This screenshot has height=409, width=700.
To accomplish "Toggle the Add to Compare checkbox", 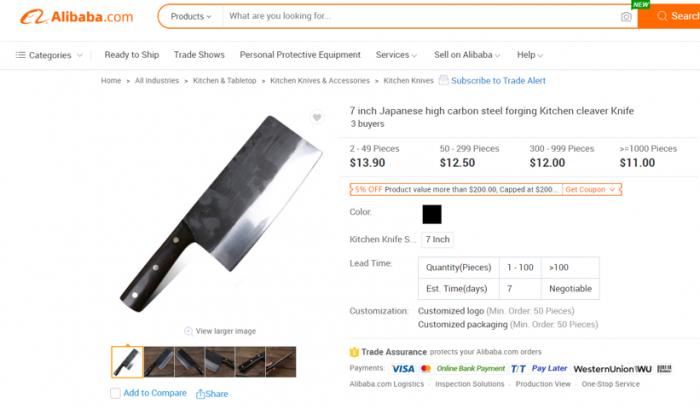I will click(x=116, y=394).
